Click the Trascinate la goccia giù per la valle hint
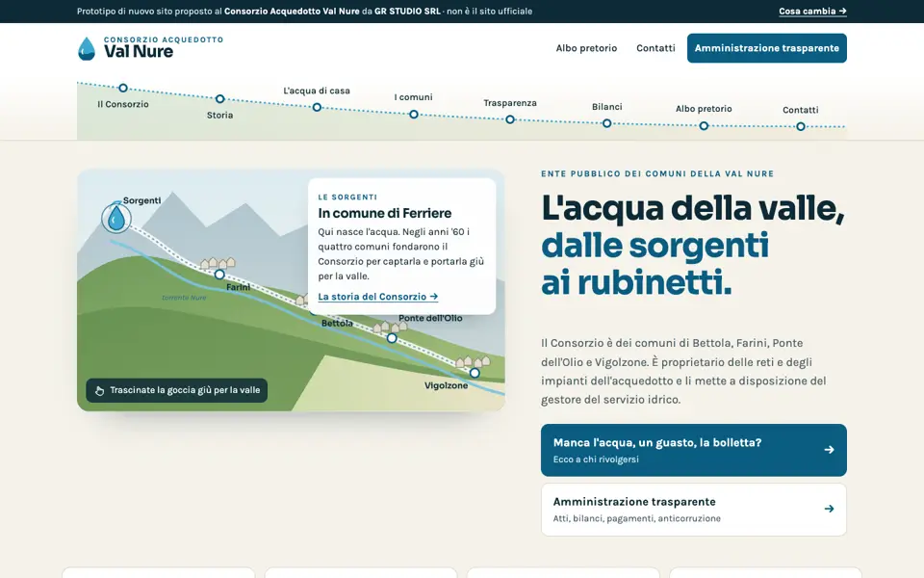 pyautogui.click(x=177, y=390)
